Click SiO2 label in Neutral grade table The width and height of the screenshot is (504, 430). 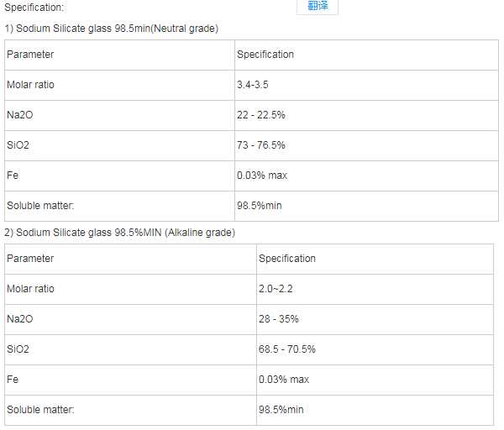18,145
